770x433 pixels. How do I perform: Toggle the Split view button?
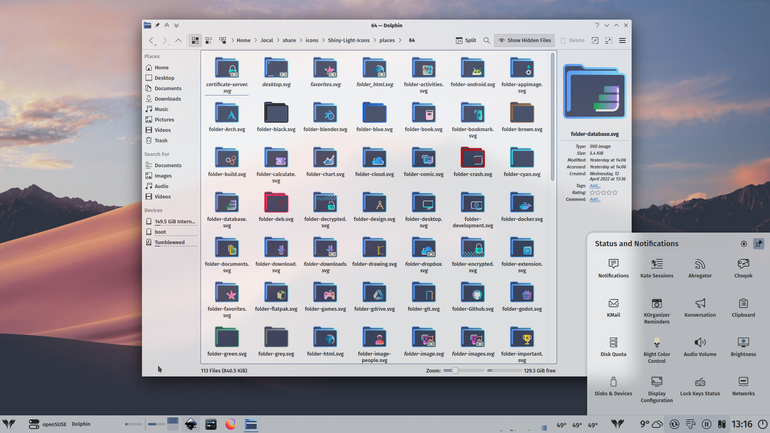(466, 41)
